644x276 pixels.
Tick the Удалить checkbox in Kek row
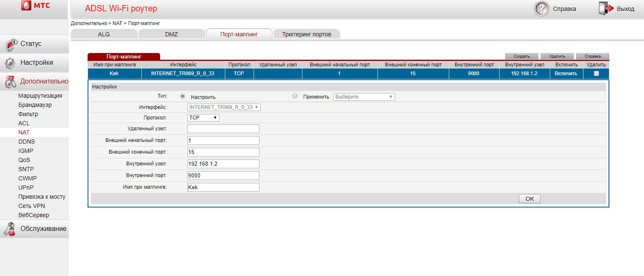pos(596,73)
